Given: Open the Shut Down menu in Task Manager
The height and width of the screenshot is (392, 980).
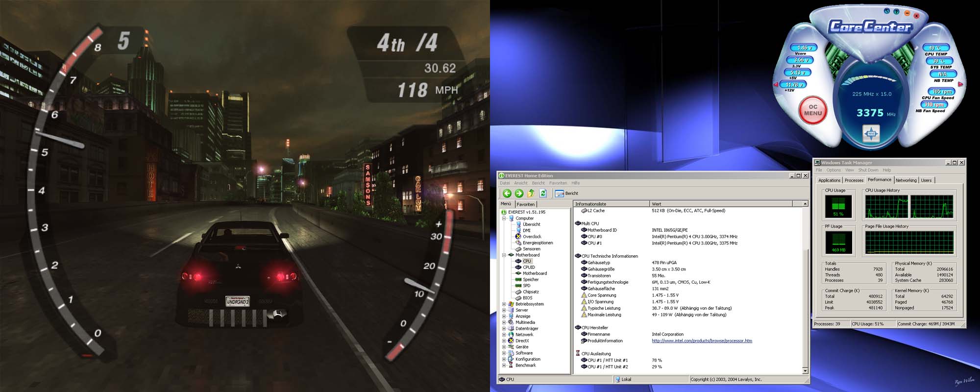Looking at the screenshot, I should click(x=868, y=170).
